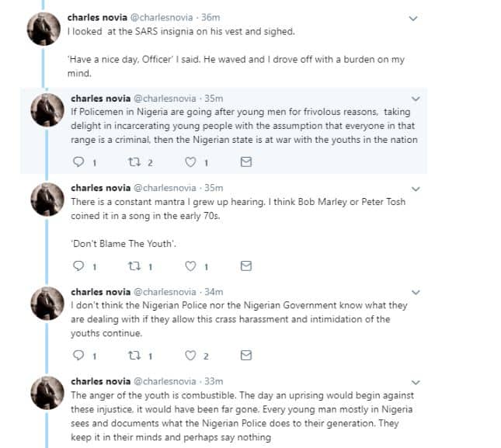Share 'Don't Blame The Youth' tweet by message
The height and width of the screenshot is (448, 501).
[246, 266]
